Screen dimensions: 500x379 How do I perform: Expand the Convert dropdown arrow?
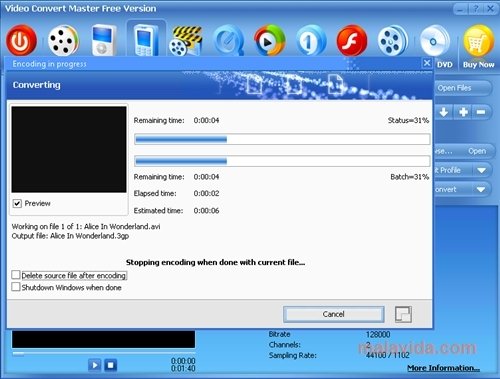pyautogui.click(x=481, y=190)
